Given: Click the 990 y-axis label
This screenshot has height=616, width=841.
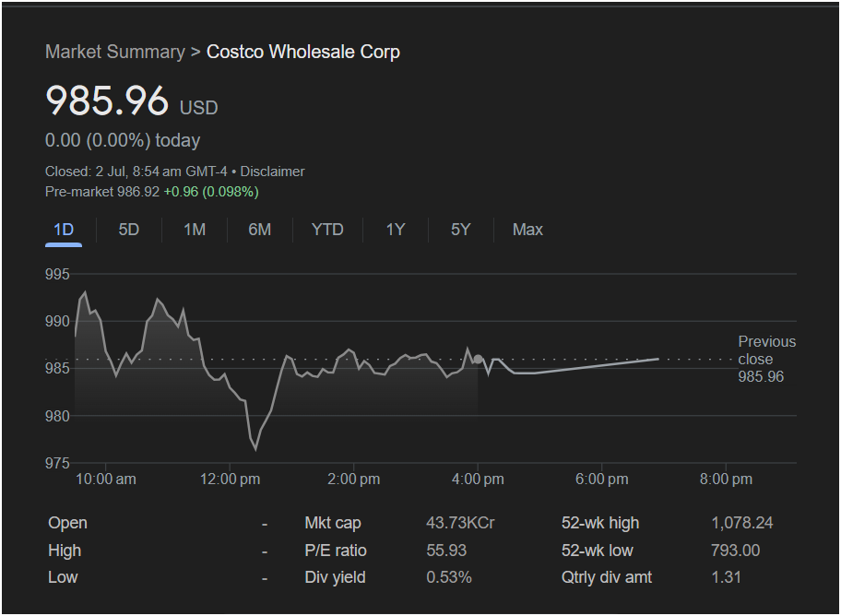Looking at the screenshot, I should (57, 322).
